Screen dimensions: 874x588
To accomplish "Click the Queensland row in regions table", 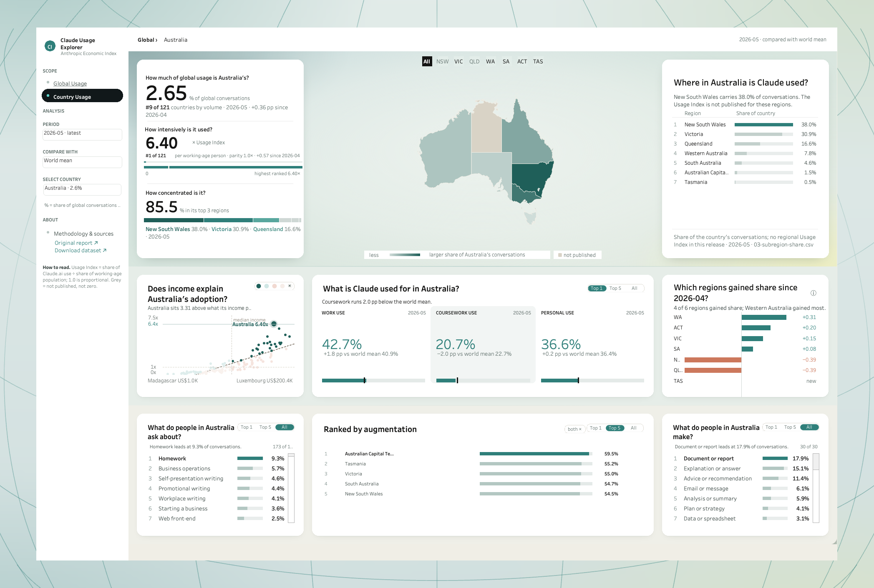I will click(x=745, y=143).
